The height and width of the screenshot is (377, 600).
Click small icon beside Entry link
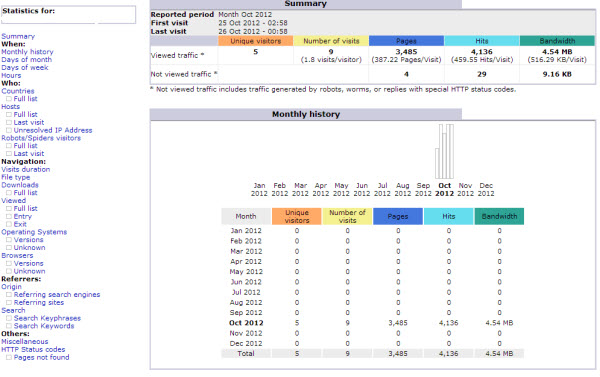(9, 217)
